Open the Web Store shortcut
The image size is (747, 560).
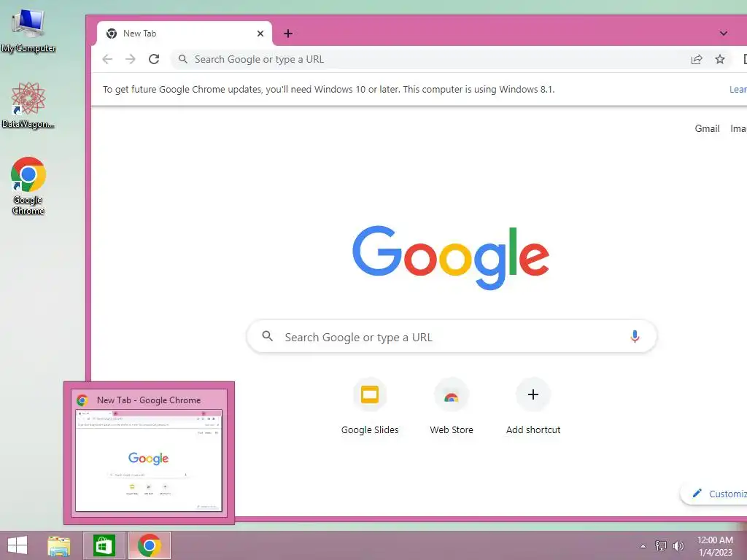coord(451,406)
